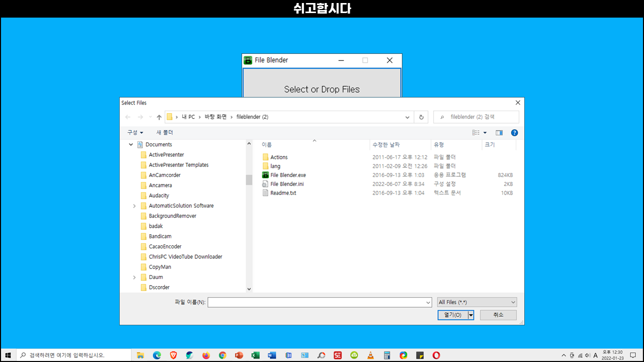Navigate to 바탕 화면 in address bar
The image size is (644, 362).
pyautogui.click(x=215, y=117)
